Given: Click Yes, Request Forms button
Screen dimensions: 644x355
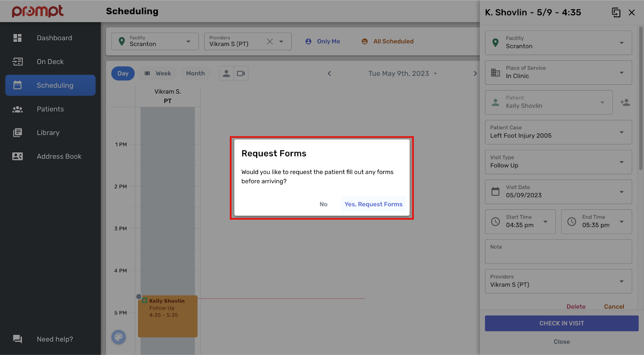Looking at the screenshot, I should coord(373,204).
